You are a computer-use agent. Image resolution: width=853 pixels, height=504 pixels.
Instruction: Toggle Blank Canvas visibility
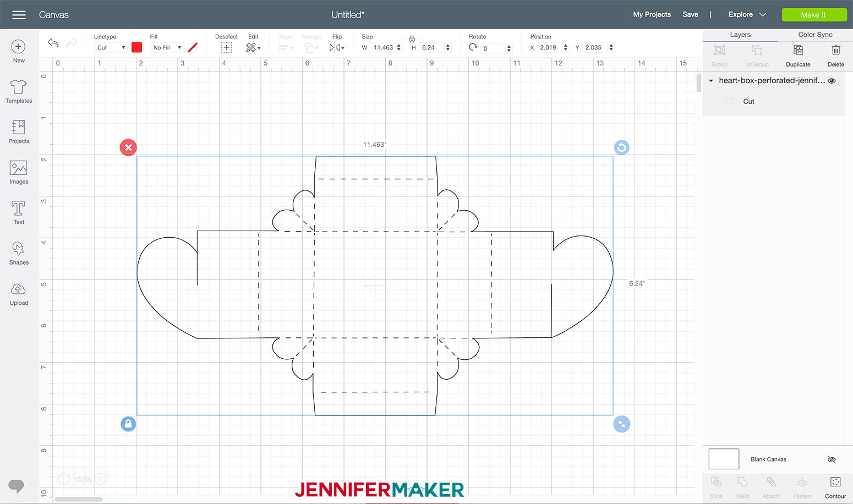click(832, 459)
